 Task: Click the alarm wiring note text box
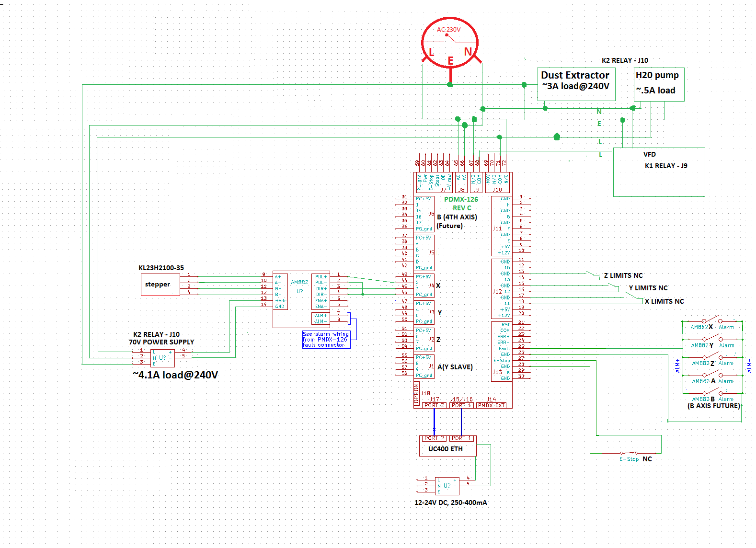tap(326, 339)
